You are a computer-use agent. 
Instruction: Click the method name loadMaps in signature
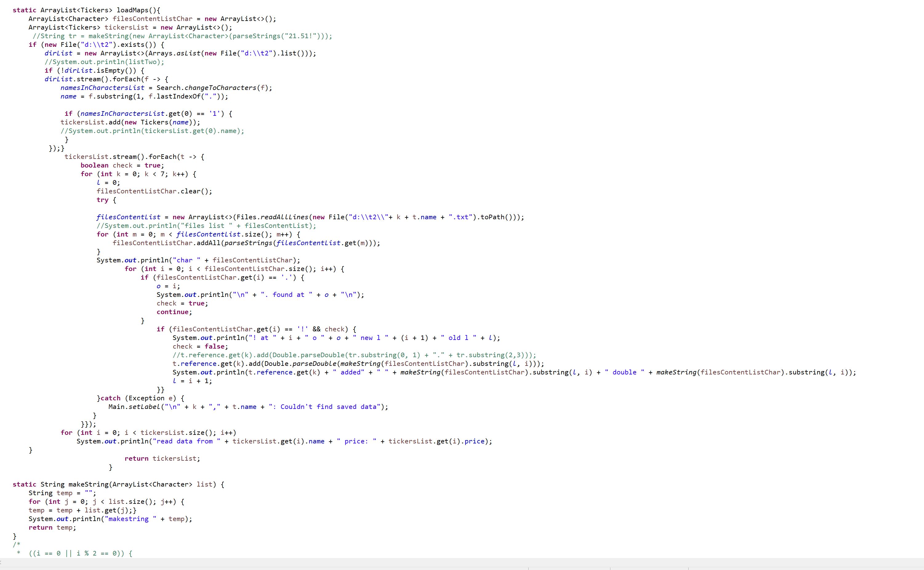click(133, 10)
